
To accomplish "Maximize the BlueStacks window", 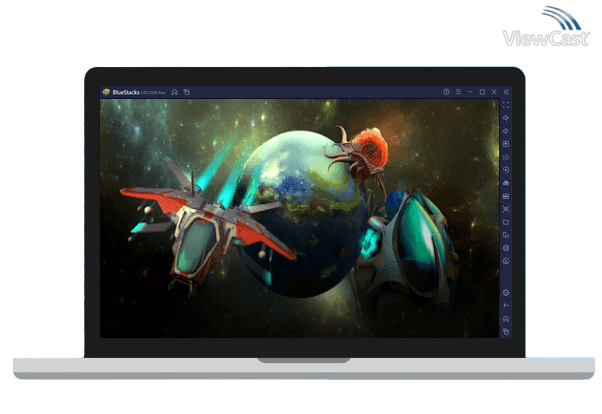I will (x=481, y=92).
